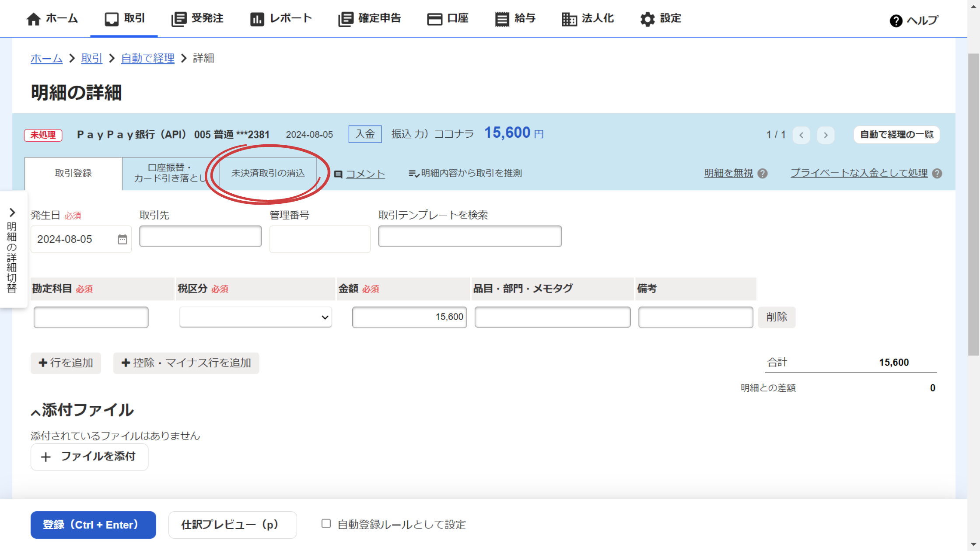Click the Home house icon
This screenshot has height=551, width=980.
pos(33,19)
